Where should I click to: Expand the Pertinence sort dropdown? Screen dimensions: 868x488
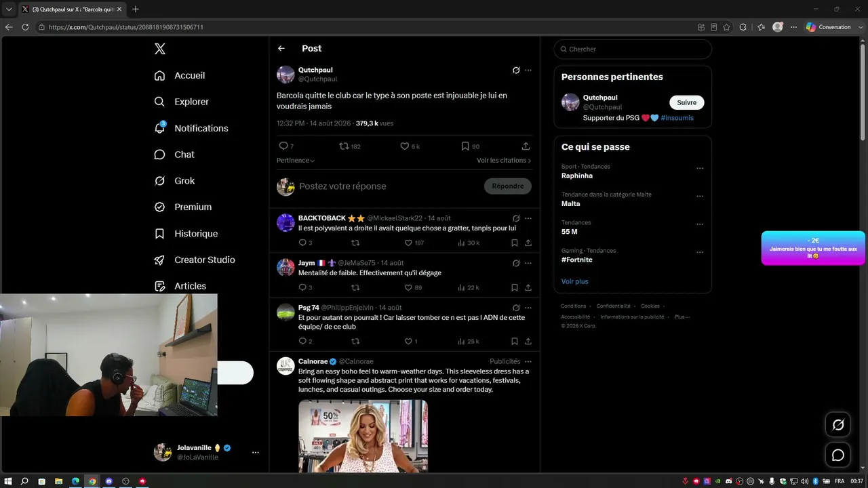click(x=296, y=161)
